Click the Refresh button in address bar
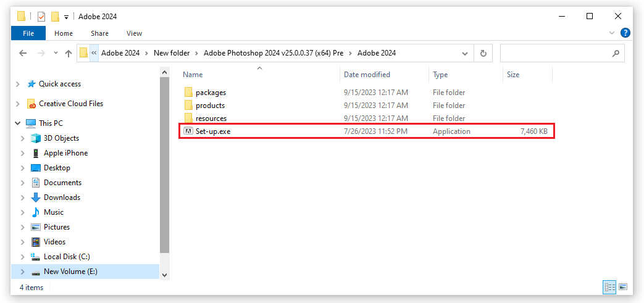The image size is (644, 303). [x=483, y=53]
